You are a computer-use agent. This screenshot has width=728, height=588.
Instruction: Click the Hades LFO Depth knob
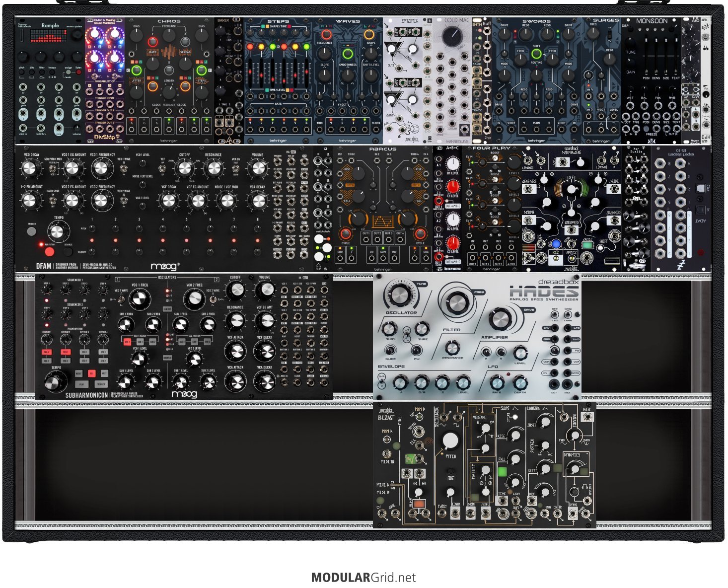[520, 382]
